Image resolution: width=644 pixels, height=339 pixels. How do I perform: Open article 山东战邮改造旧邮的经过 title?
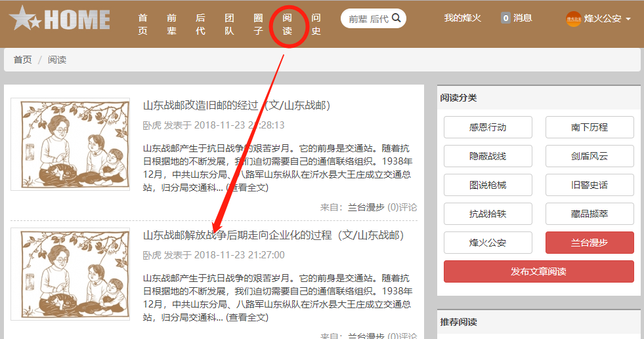pos(236,106)
